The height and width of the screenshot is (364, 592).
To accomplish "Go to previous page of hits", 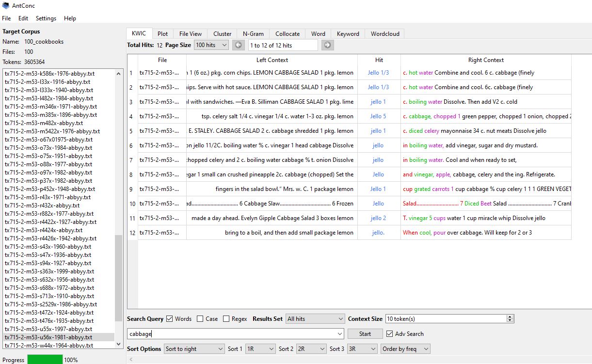I will tap(238, 45).
